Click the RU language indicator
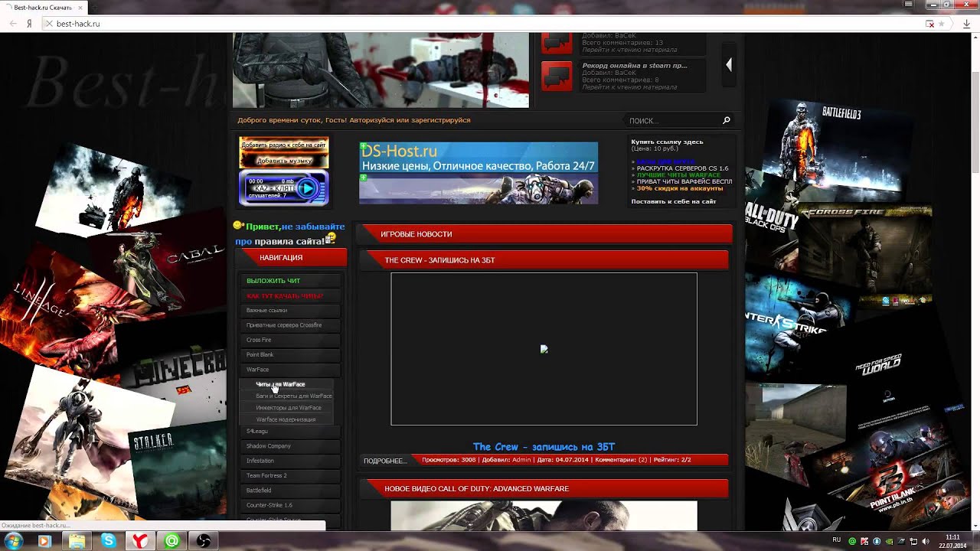This screenshot has width=980, height=551. tap(836, 540)
